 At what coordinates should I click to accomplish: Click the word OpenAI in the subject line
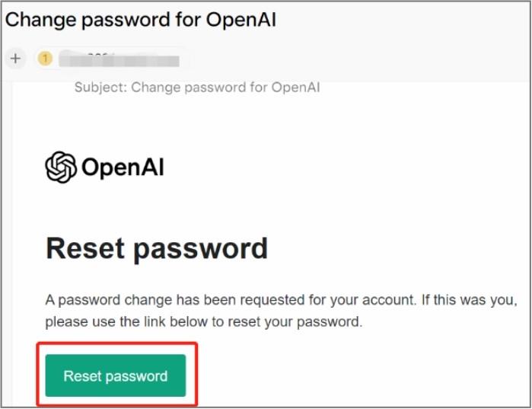[x=296, y=88]
